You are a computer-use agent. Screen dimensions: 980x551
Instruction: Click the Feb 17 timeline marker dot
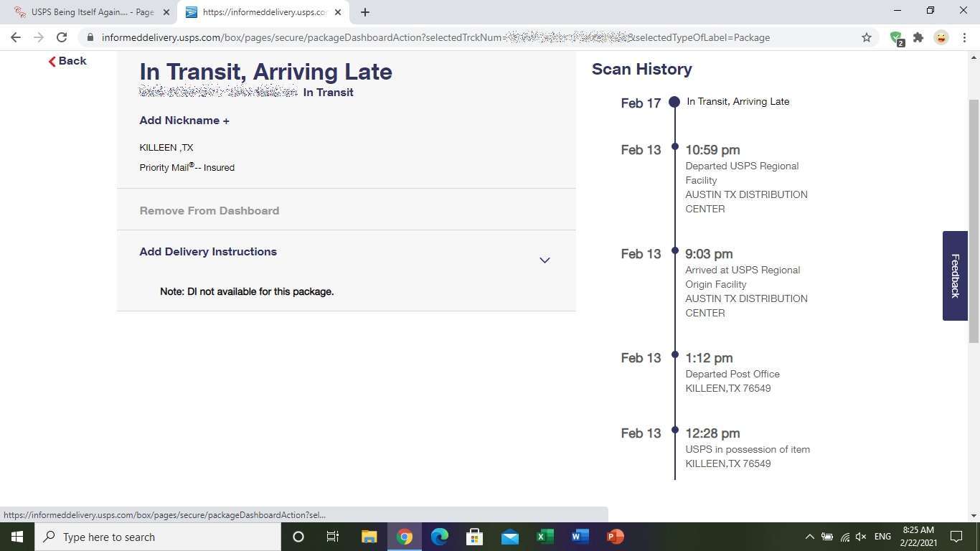[674, 102]
